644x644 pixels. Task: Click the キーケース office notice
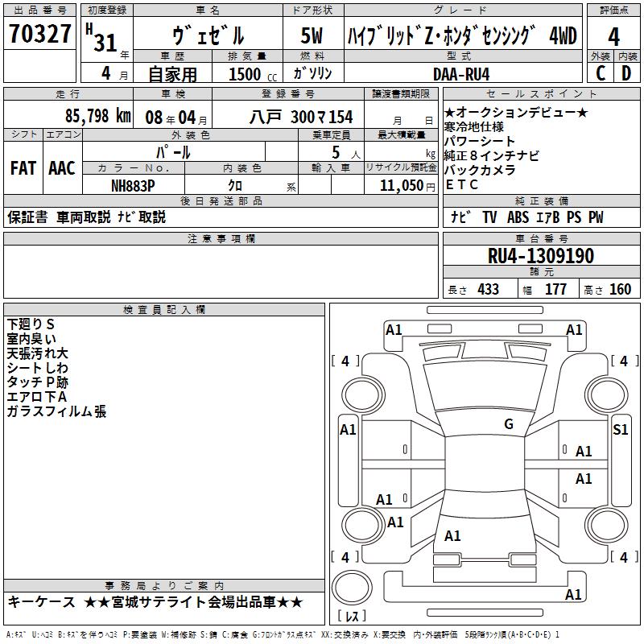42,602
